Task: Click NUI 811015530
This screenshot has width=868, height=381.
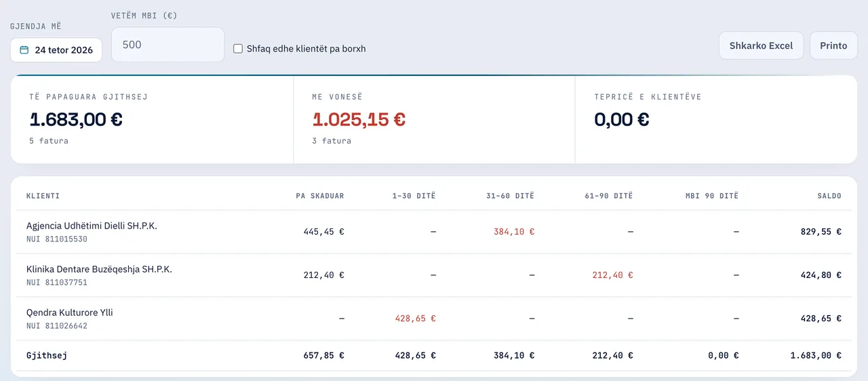Action: tap(57, 239)
